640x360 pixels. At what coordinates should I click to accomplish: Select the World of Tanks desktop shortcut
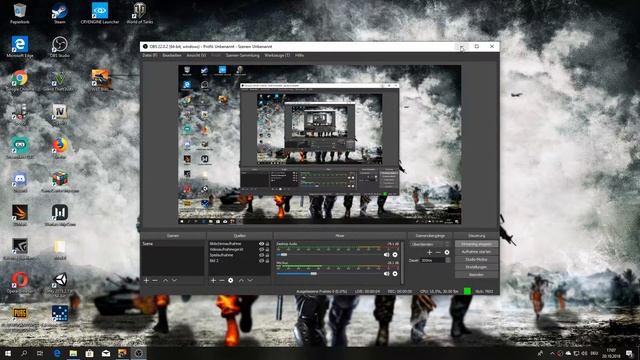coord(140,13)
